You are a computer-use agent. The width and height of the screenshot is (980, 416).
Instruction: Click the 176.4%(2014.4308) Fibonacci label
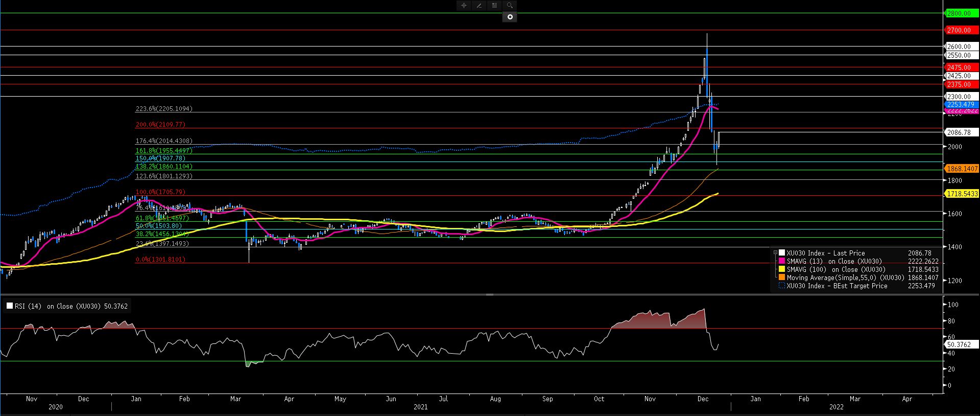click(x=163, y=141)
